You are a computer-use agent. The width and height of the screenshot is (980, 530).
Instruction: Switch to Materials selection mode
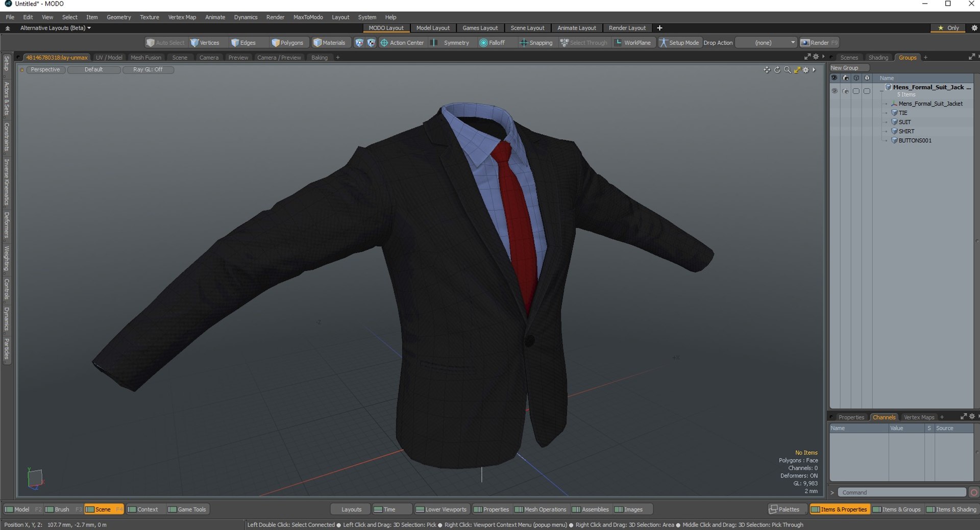[329, 43]
